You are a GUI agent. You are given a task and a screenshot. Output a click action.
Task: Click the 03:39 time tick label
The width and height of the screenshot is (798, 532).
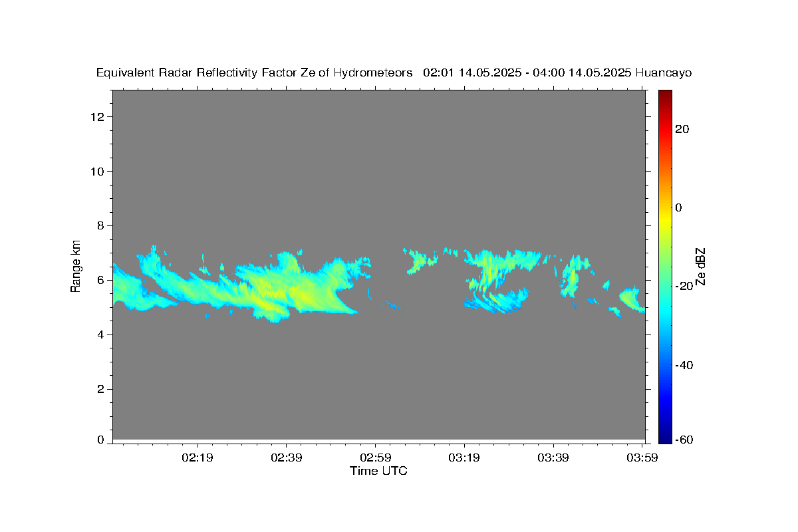[x=553, y=458]
